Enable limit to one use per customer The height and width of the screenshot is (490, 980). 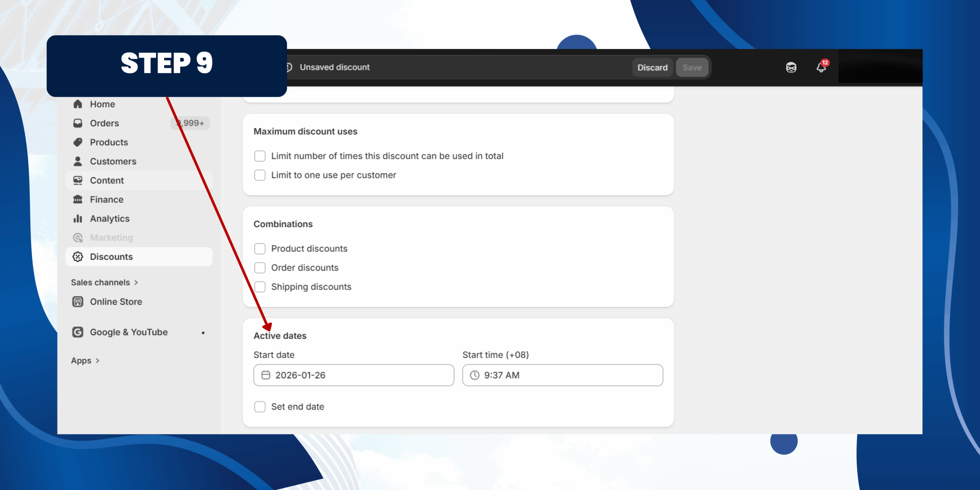260,175
